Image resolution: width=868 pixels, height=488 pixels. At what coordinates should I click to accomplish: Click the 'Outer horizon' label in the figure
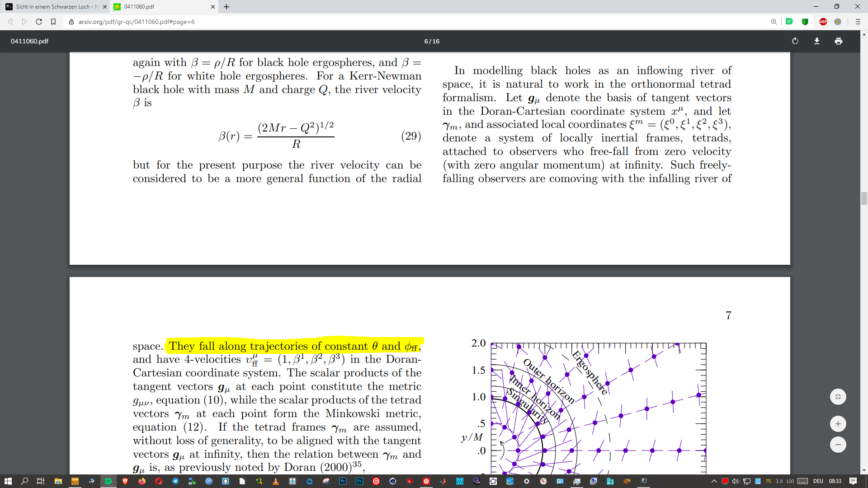tap(549, 381)
